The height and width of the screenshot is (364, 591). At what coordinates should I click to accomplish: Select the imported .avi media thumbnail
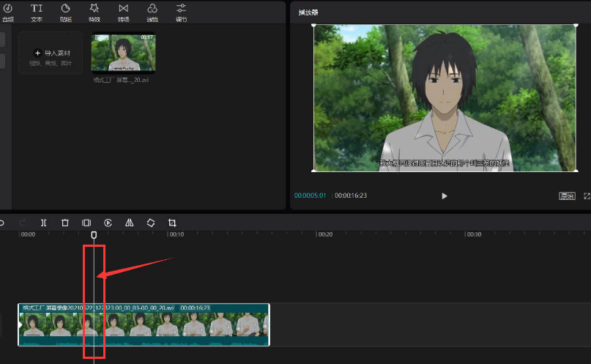(x=123, y=53)
